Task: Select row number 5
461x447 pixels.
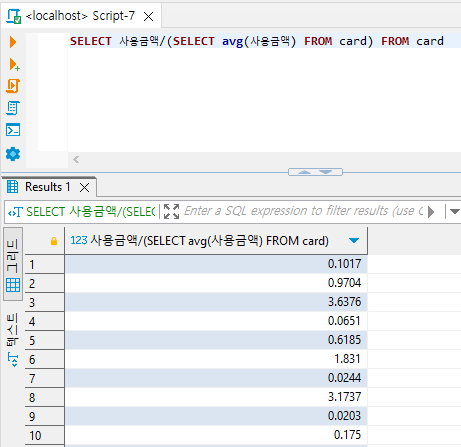Action: pyautogui.click(x=44, y=341)
